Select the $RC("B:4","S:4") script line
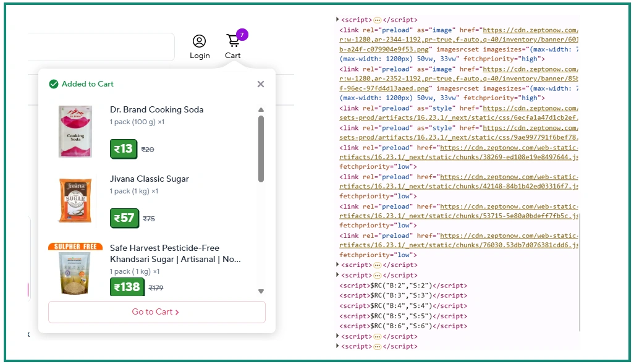The height and width of the screenshot is (364, 634). coord(403,306)
